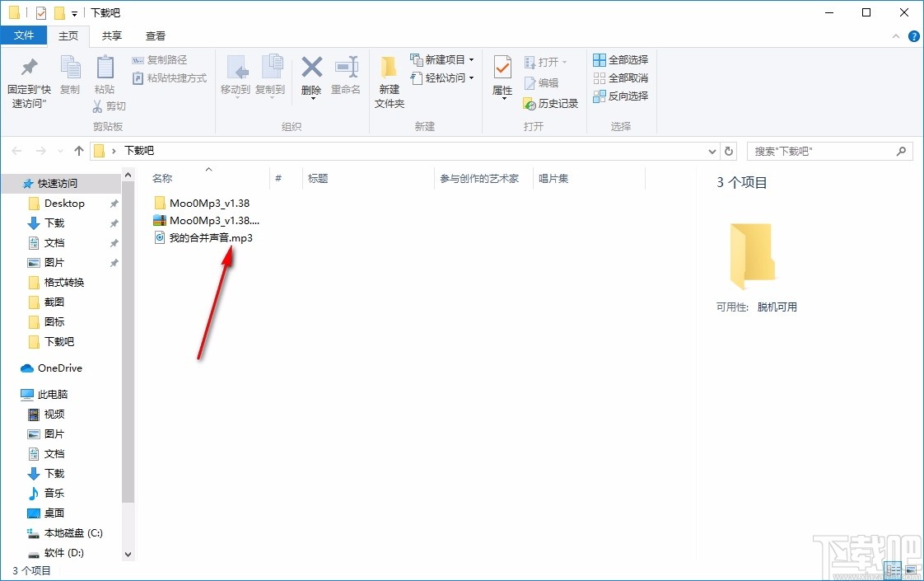
Task: Toggle 反向选择 (Invert selection)
Action: point(621,104)
